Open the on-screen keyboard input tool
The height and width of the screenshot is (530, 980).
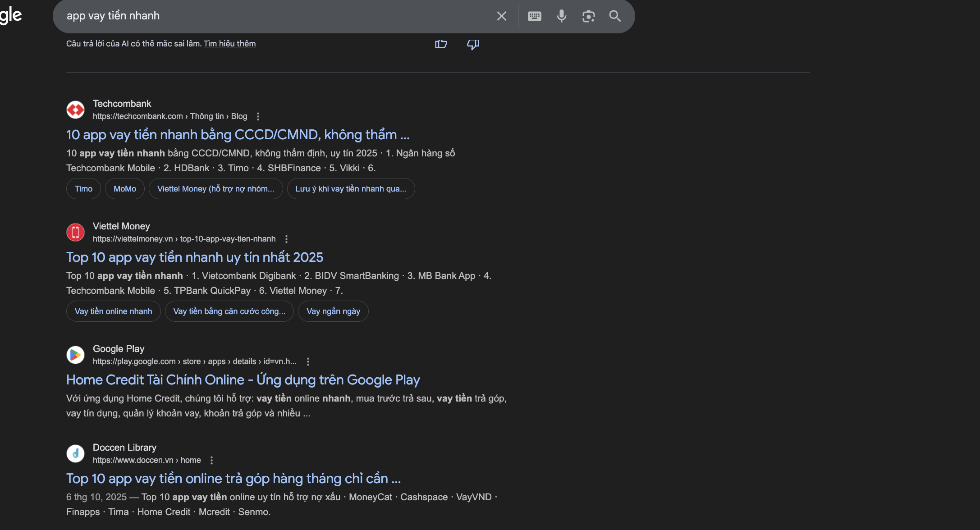pos(534,16)
